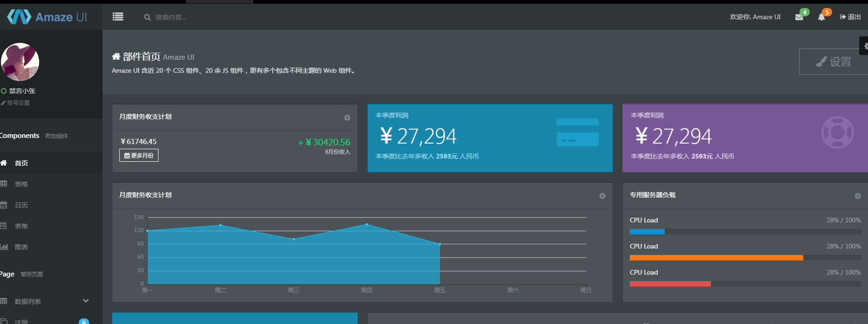Click the Page 常用页面 sidebar heading
The image size is (868, 324).
tap(21, 274)
